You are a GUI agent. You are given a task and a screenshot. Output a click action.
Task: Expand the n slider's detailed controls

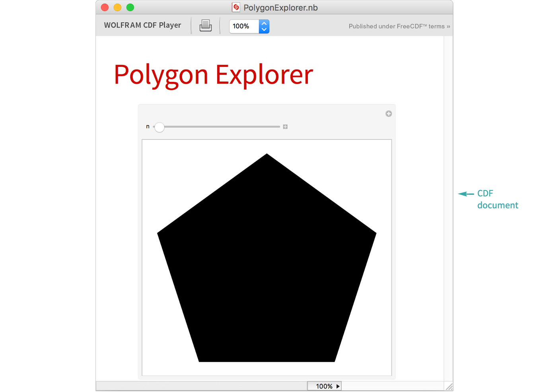[285, 127]
